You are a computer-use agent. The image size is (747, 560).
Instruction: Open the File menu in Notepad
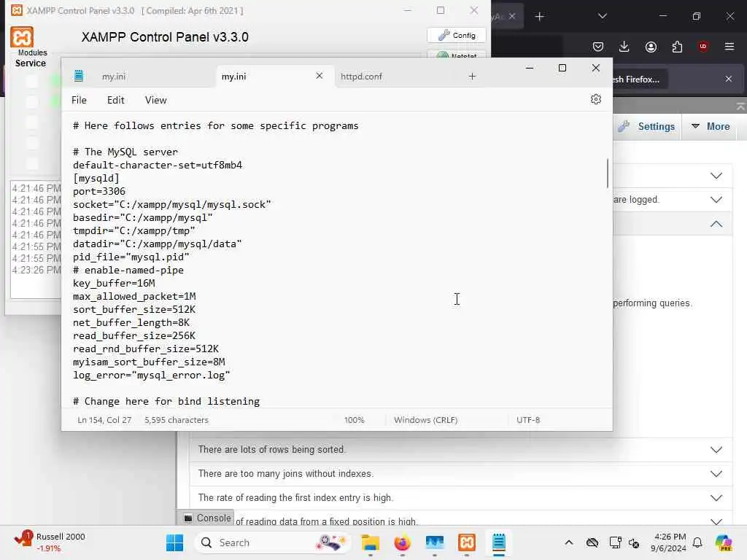79,100
